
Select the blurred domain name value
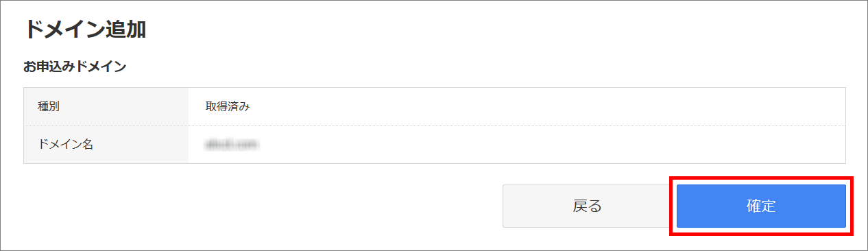pos(234,145)
